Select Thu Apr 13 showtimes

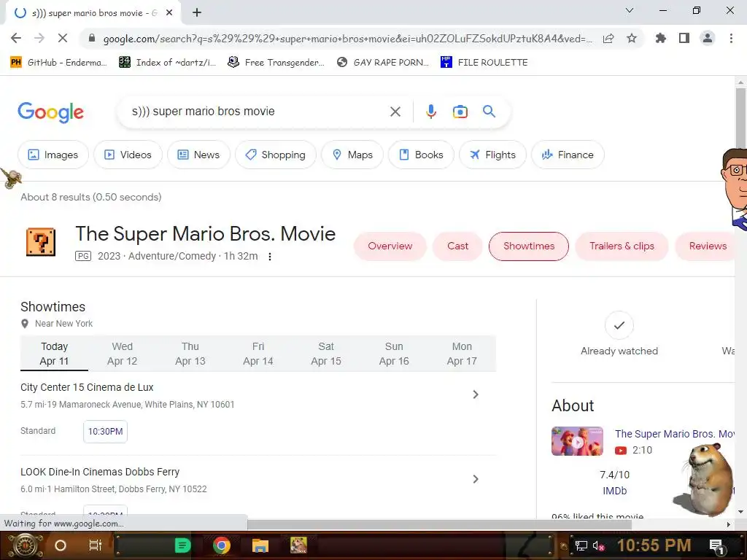pos(190,354)
